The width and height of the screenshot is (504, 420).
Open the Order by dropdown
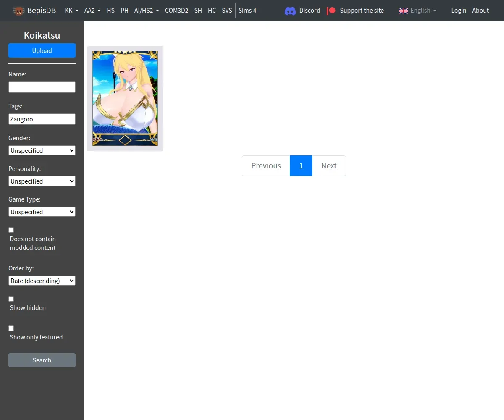pos(42,281)
